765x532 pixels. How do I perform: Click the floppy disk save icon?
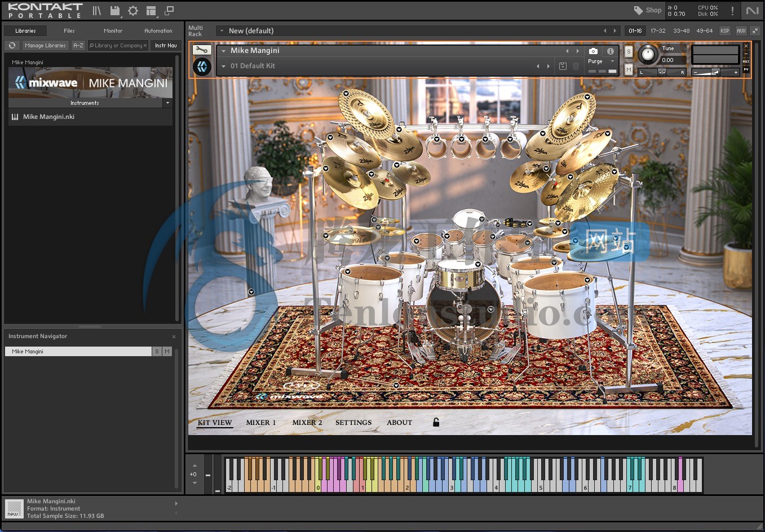click(x=115, y=11)
